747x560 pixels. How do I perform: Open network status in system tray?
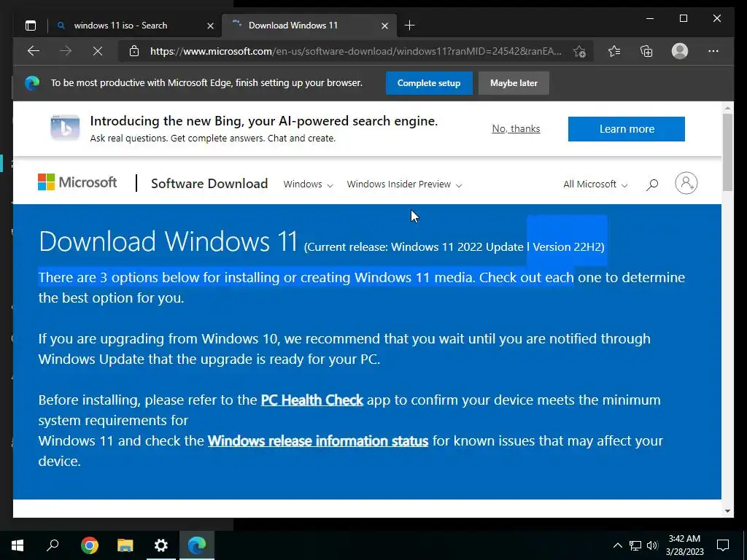[x=635, y=545]
